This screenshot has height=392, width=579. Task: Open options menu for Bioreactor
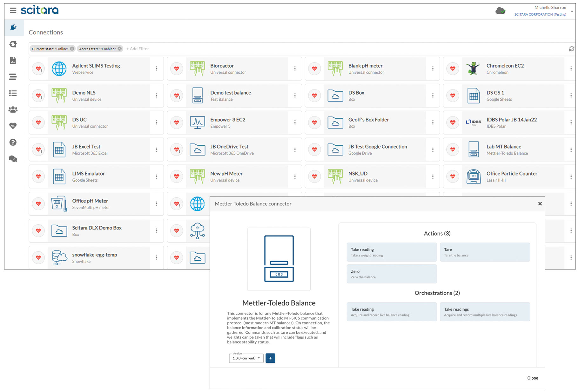pyautogui.click(x=295, y=69)
